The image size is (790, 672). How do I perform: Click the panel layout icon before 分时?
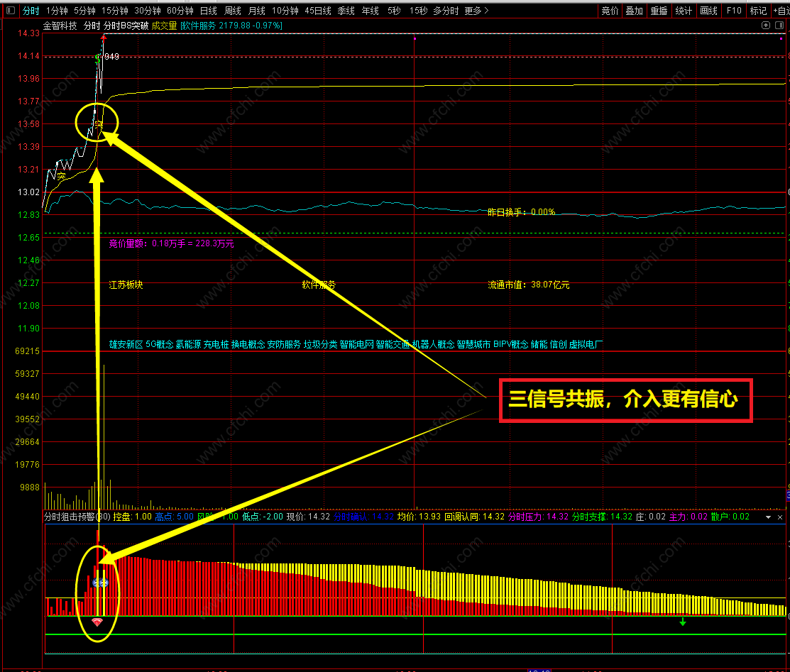coord(11,11)
